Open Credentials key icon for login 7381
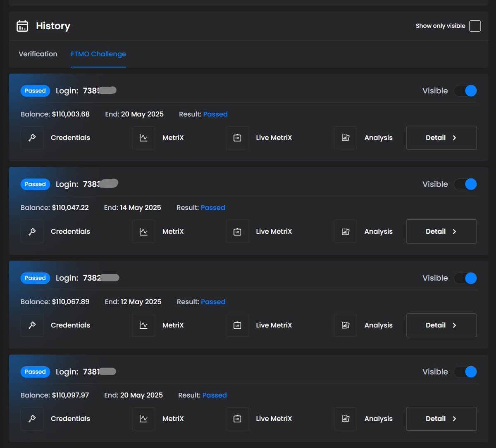This screenshot has height=448, width=496. point(32,419)
